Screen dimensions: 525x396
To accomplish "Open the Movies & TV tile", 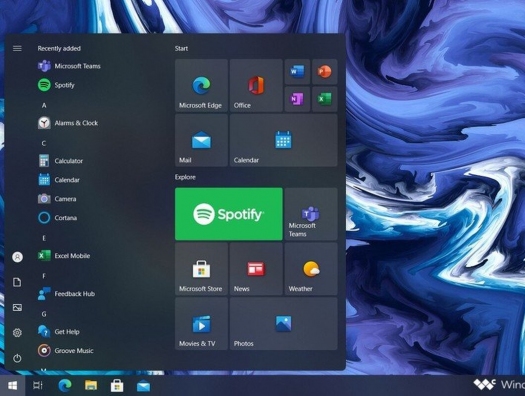I will coord(201,324).
